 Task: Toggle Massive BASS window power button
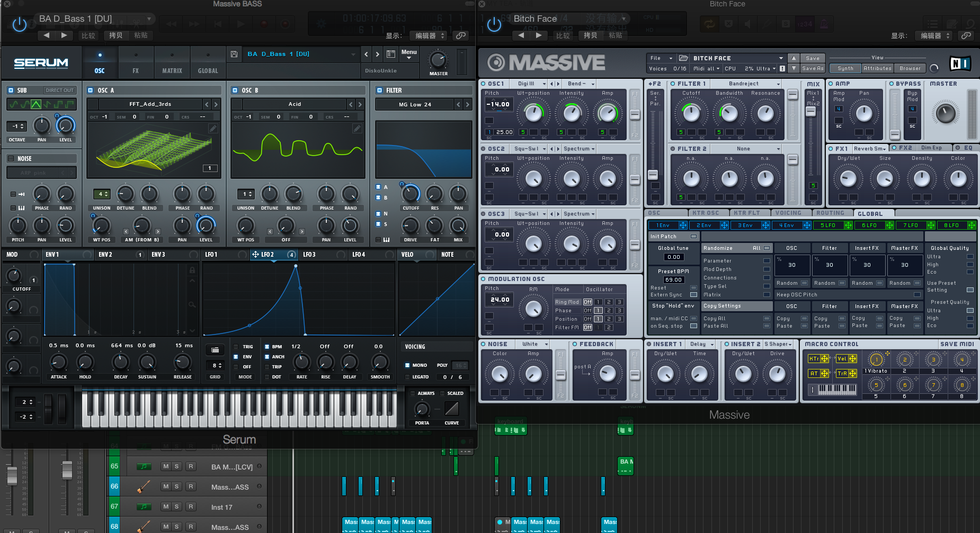[x=19, y=24]
